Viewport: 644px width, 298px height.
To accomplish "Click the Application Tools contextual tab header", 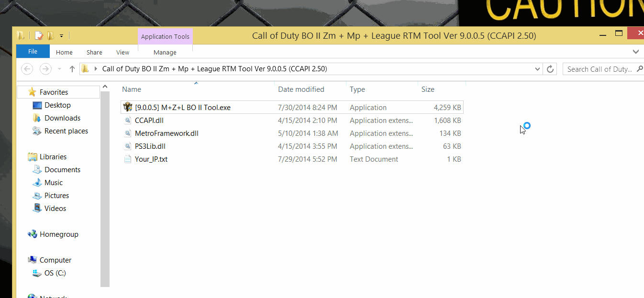I will pos(165,36).
